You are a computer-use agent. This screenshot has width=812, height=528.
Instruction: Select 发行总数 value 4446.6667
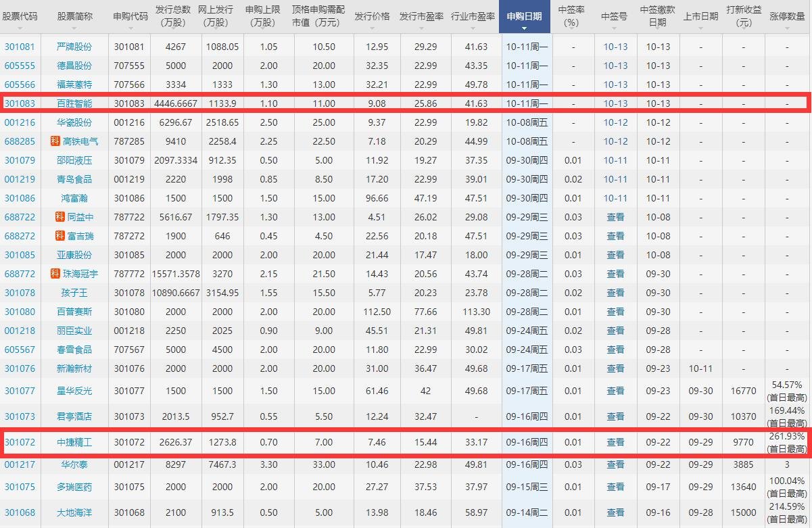click(x=176, y=103)
